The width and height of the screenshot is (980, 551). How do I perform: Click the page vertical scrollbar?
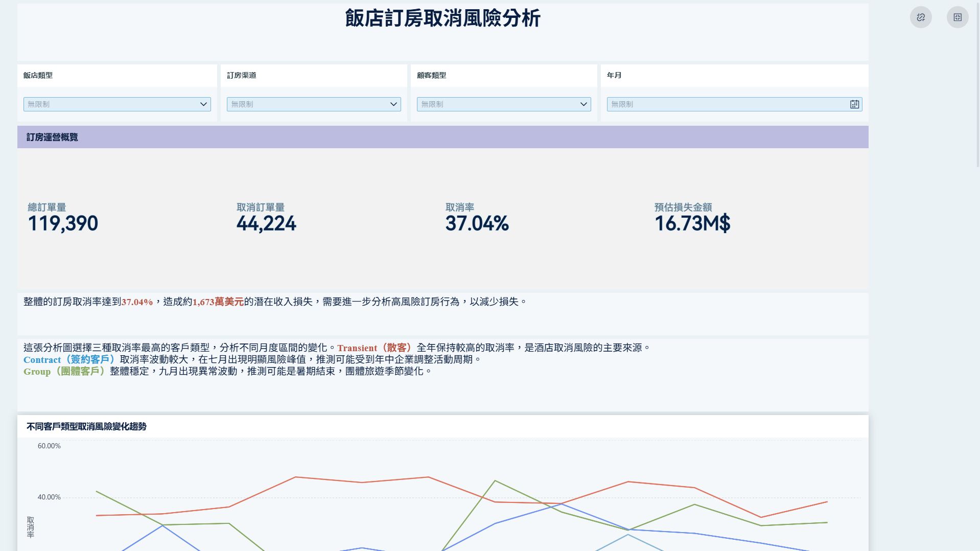977,84
